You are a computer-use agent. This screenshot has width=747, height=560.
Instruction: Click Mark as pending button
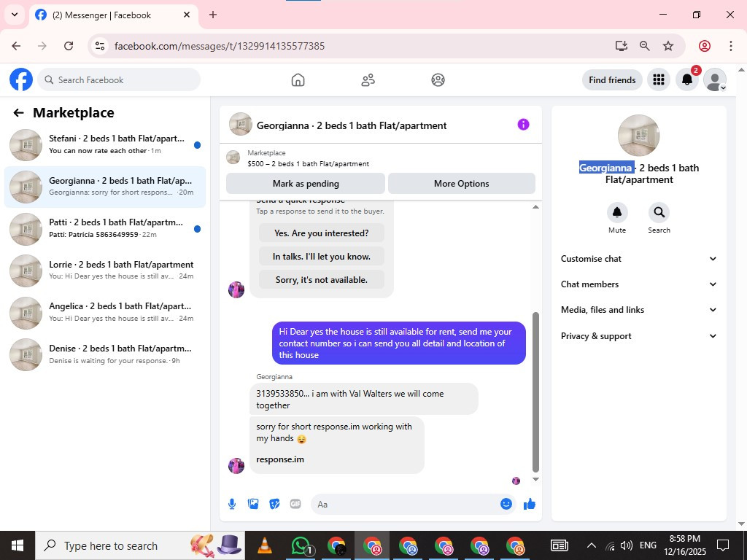306,183
